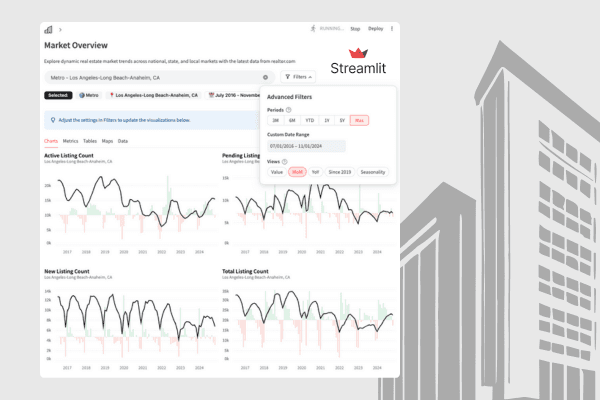Click the New Listing Count chart title
Image resolution: width=600 pixels, height=400 pixels.
tap(67, 271)
